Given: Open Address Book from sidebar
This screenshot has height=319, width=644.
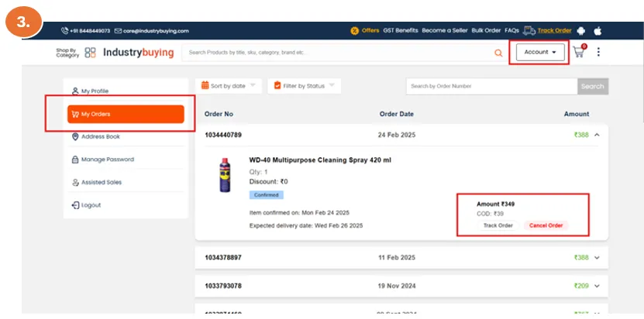Looking at the screenshot, I should [x=100, y=136].
